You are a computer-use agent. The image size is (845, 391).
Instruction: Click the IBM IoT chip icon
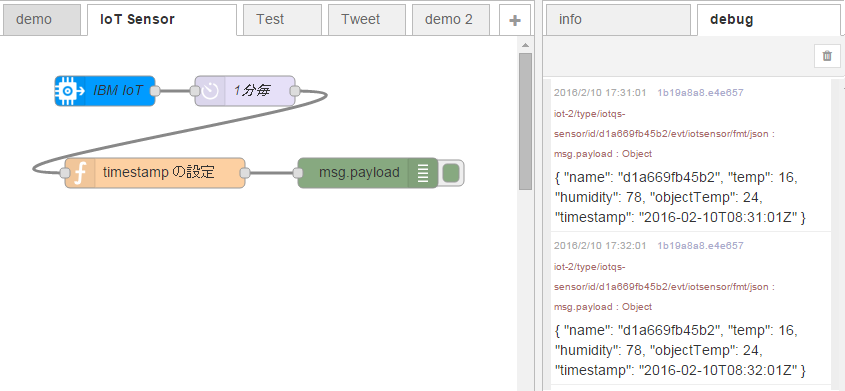coord(70,90)
